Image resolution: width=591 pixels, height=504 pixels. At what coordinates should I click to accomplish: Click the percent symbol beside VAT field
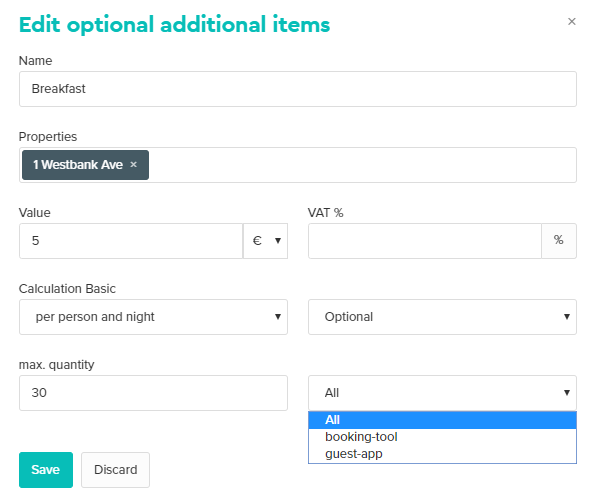[559, 241]
